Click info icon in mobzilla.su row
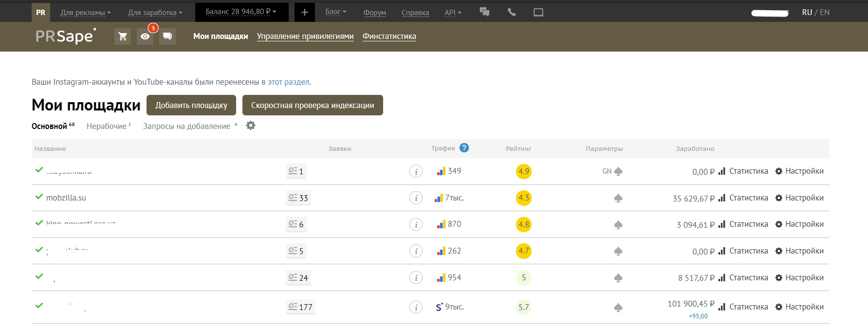The image size is (868, 328). [x=416, y=198]
